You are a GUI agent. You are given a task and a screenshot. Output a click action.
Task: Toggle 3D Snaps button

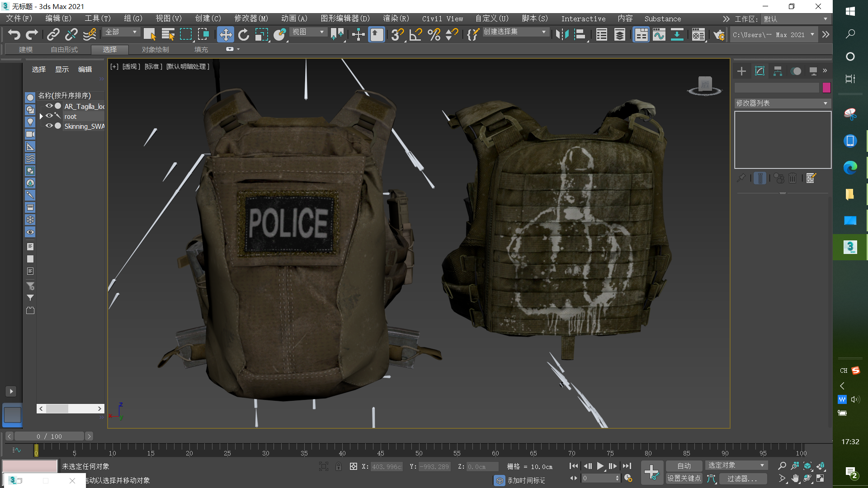[397, 34]
